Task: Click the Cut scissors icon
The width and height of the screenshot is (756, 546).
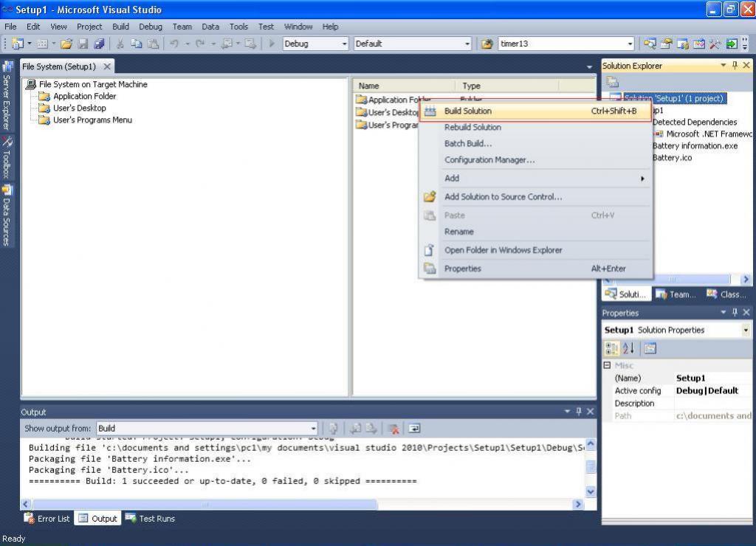Action: tap(120, 44)
